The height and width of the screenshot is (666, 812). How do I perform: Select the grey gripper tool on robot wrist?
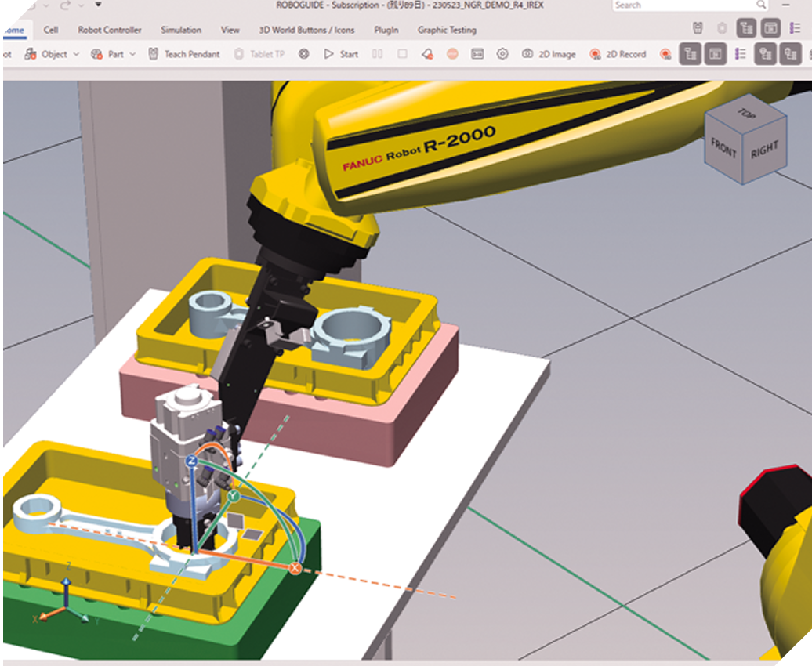pyautogui.click(x=187, y=445)
